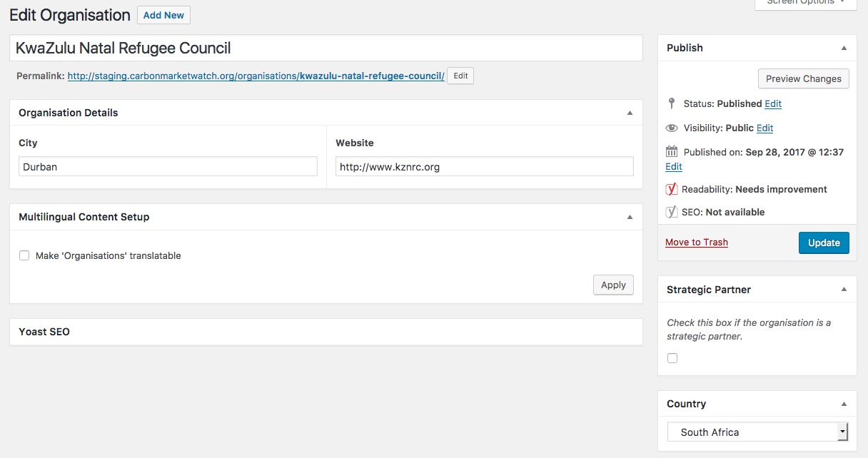868x458 pixels.
Task: Collapse the Multilingual Content Setup panel
Action: click(x=630, y=217)
